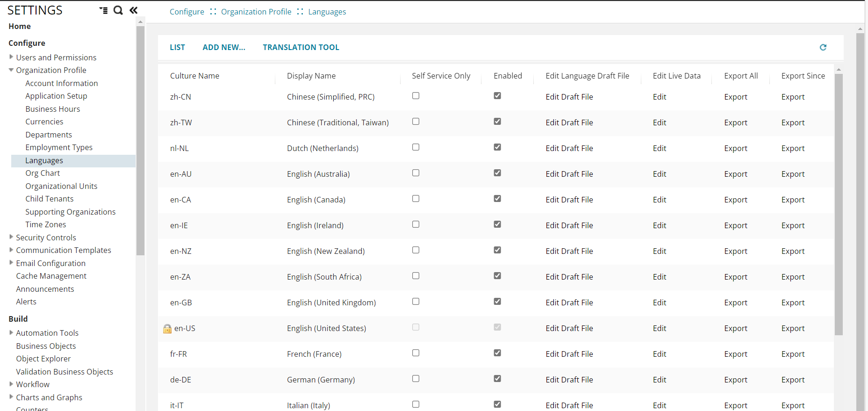Viewport: 868px width, 411px height.
Task: Collapse the Organization Profile section
Action: click(x=11, y=70)
